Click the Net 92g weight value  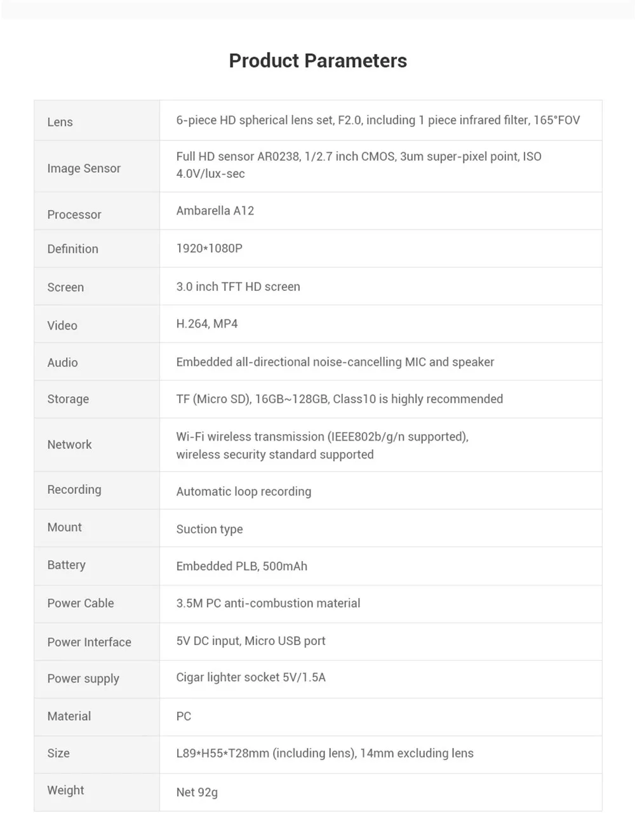196,792
